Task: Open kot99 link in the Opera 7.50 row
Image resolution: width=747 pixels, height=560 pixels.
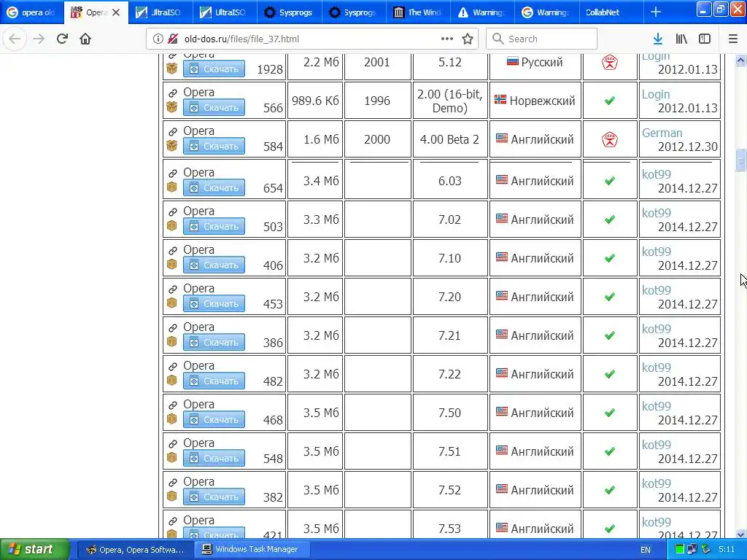Action: pyautogui.click(x=656, y=406)
